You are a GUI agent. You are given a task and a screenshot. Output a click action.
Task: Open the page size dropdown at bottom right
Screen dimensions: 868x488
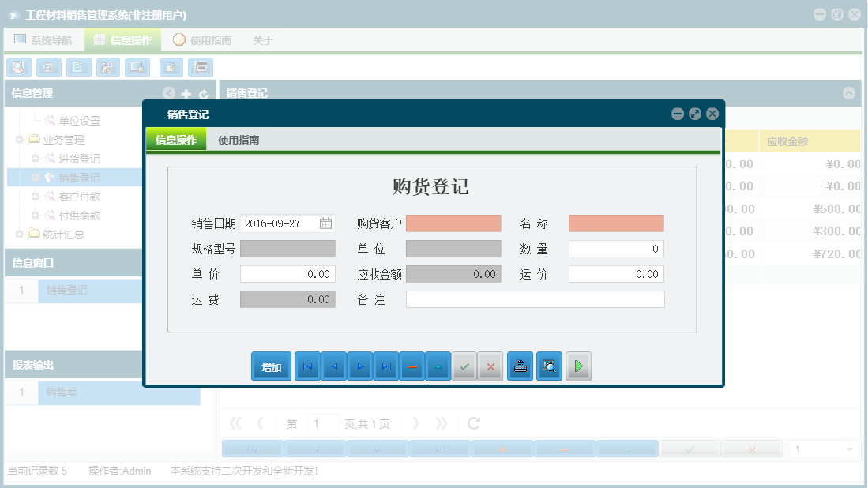pyautogui.click(x=821, y=449)
